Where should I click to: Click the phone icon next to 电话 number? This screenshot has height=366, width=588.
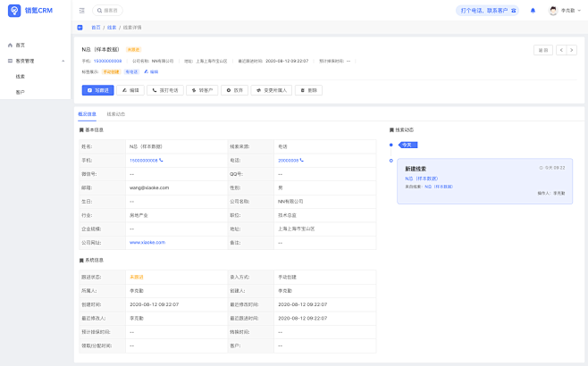click(x=302, y=160)
